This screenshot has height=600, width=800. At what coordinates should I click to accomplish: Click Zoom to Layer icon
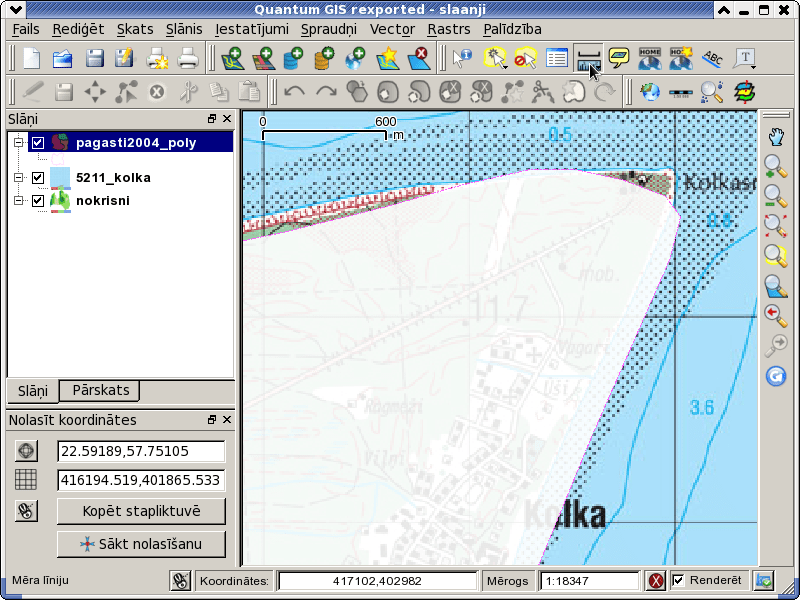(776, 286)
